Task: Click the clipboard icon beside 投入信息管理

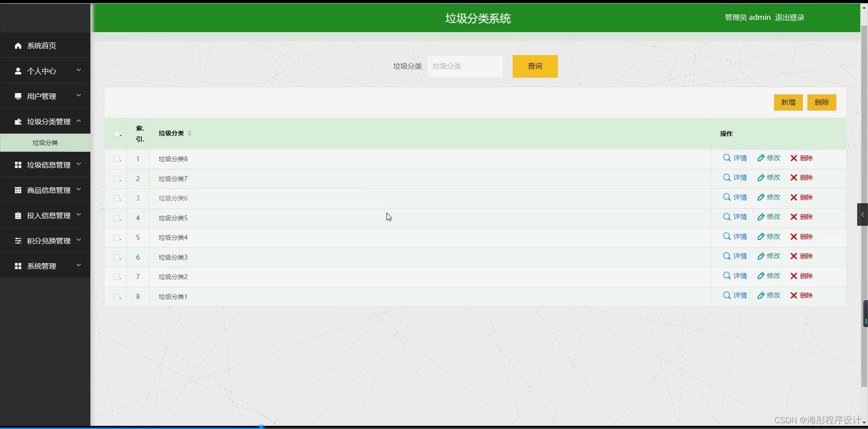Action: click(x=18, y=215)
